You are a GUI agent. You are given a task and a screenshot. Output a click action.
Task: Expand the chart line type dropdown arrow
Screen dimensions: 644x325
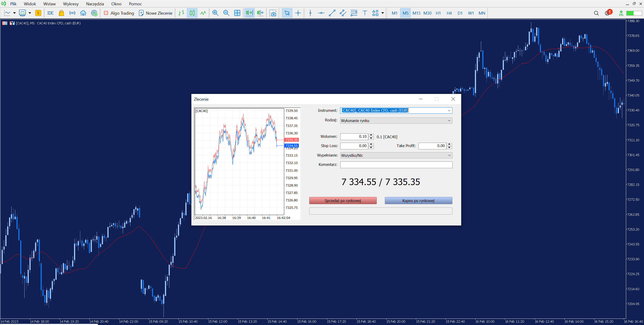tap(14, 13)
